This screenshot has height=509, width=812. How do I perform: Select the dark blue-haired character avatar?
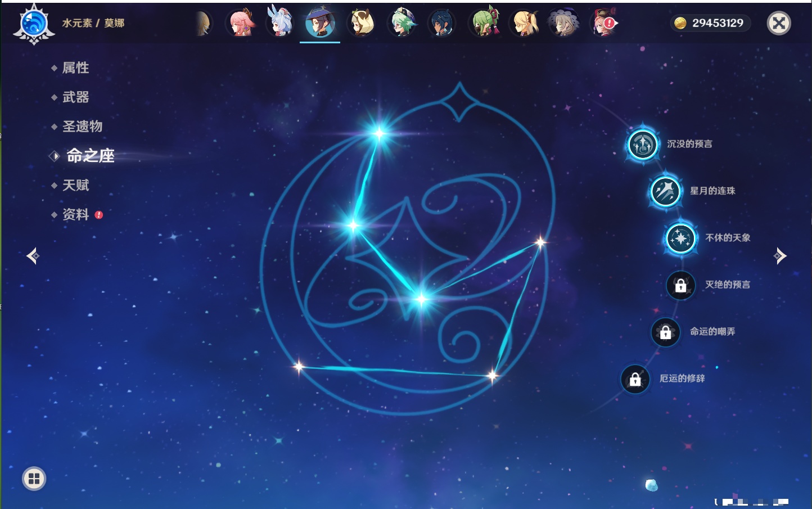441,23
